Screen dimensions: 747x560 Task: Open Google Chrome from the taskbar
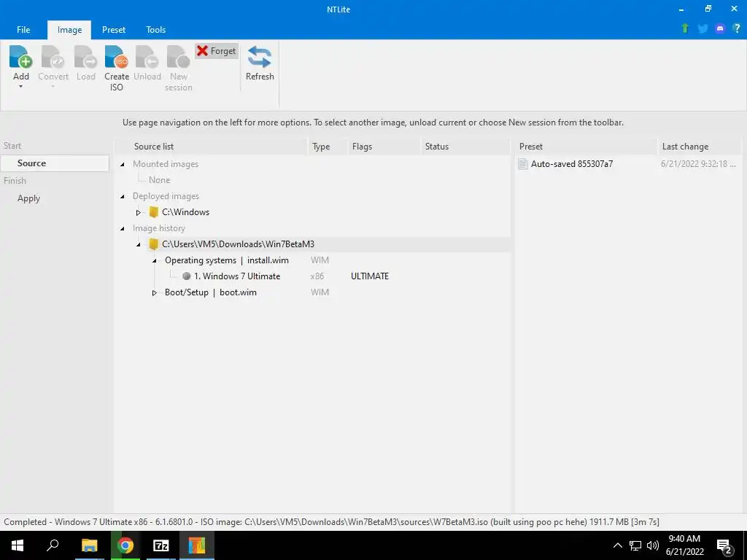tap(125, 545)
